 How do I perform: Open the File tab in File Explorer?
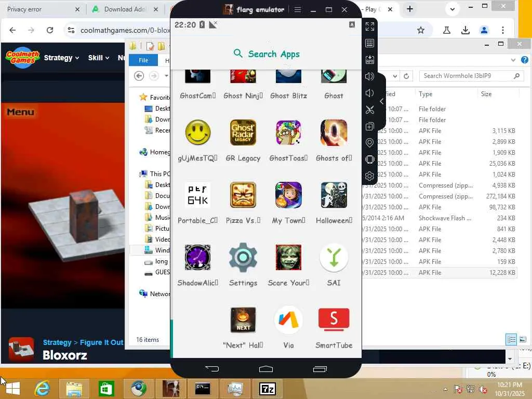coord(143,60)
